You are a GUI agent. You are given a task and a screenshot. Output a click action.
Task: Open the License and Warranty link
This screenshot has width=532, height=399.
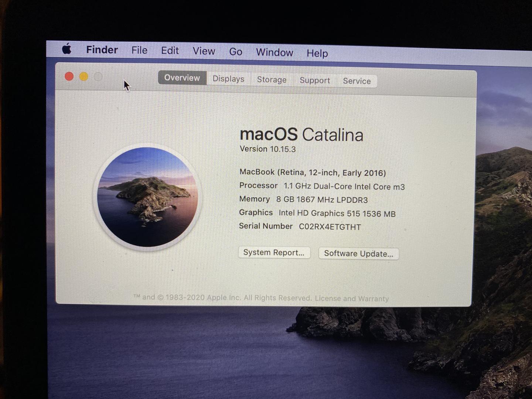(x=352, y=299)
